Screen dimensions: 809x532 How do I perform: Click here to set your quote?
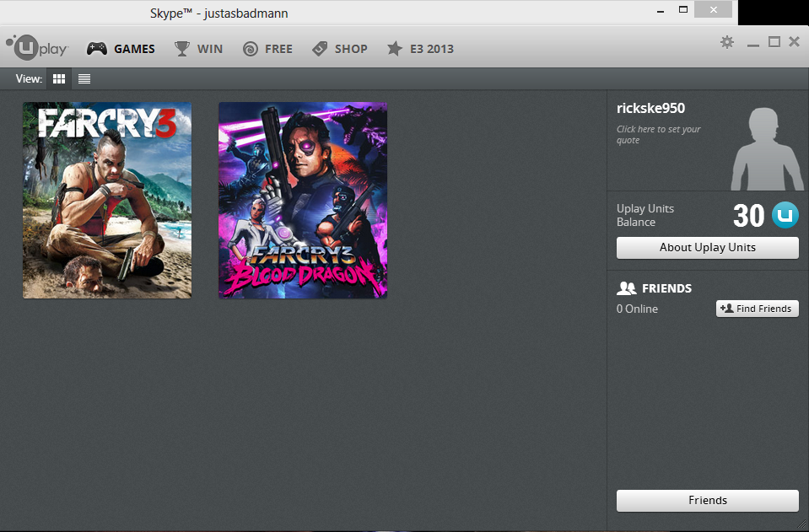[658, 135]
